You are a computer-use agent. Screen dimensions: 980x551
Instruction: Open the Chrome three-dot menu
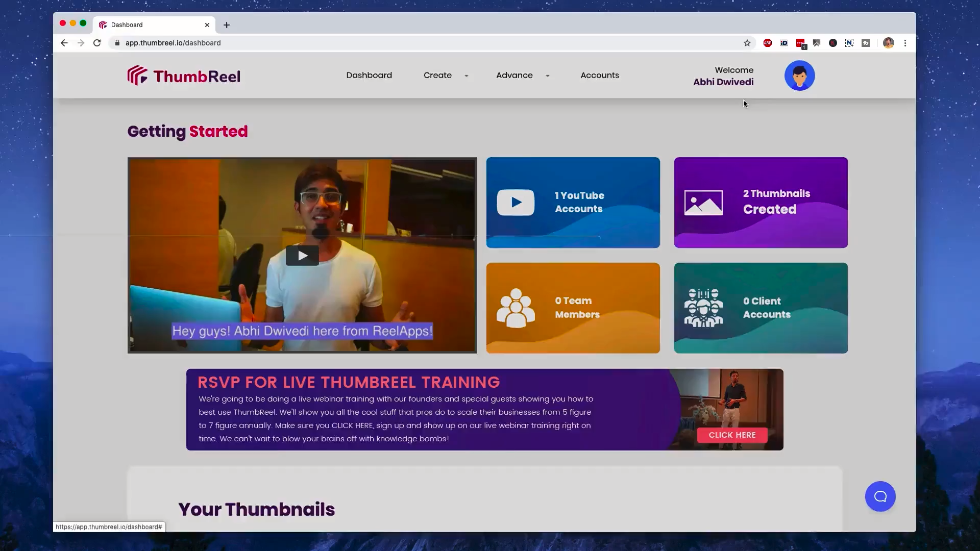click(x=905, y=43)
